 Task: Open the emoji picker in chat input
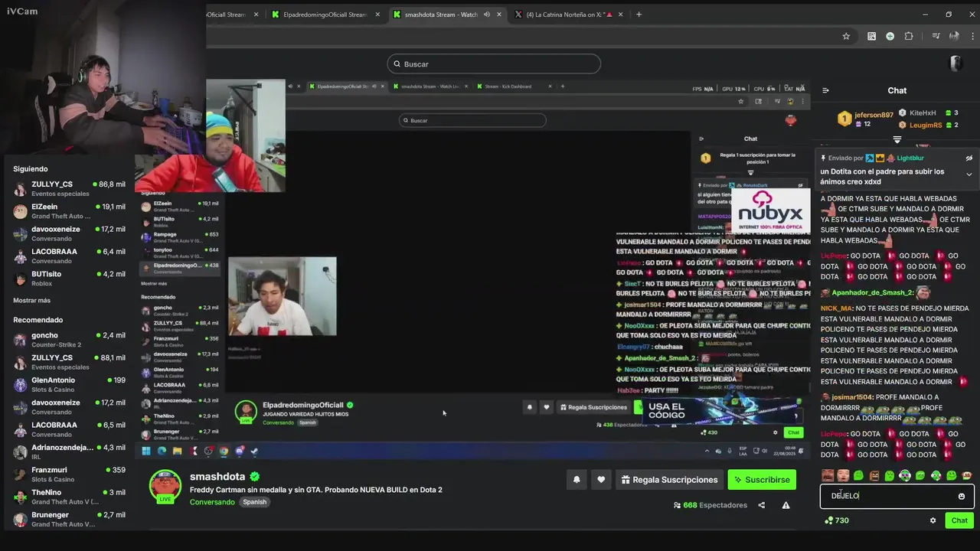click(962, 497)
